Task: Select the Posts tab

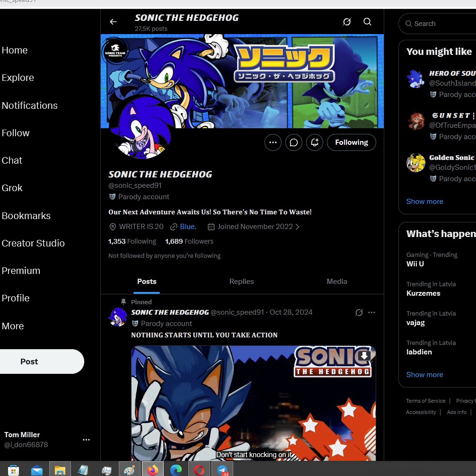Action: [x=147, y=282]
